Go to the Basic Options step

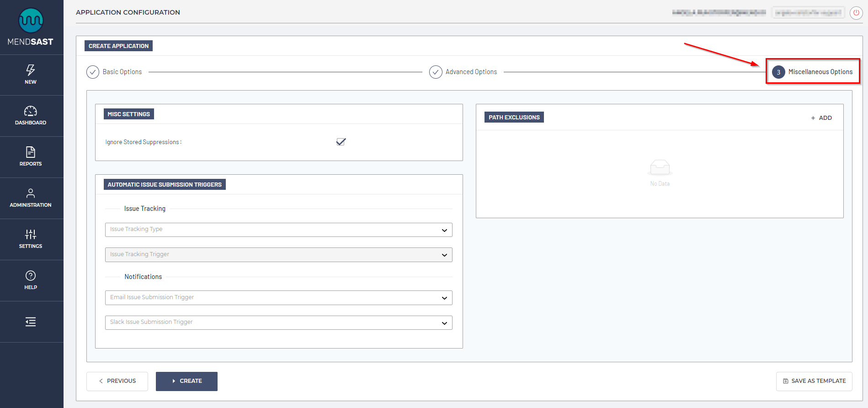[x=114, y=72]
